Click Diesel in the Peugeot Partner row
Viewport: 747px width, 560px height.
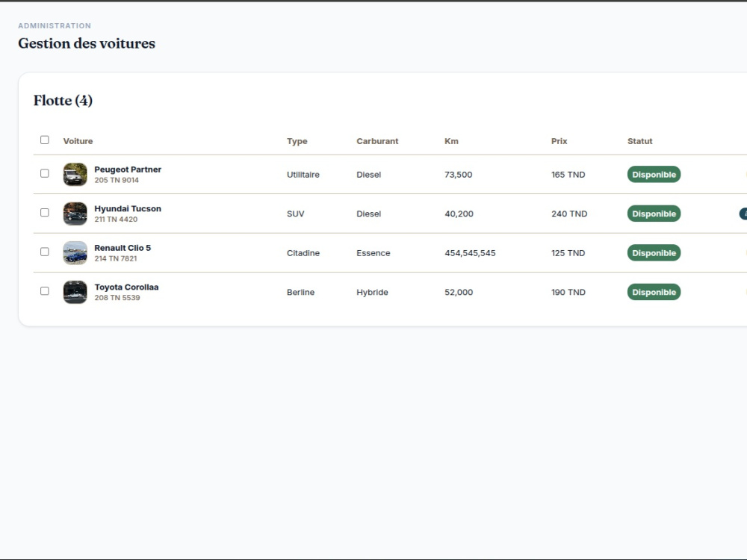pos(369,175)
